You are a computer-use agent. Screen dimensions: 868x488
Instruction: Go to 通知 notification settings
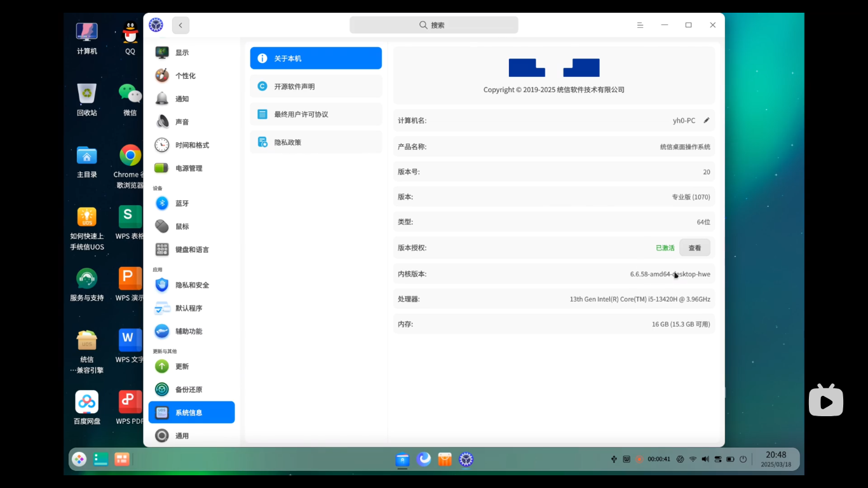[191, 99]
